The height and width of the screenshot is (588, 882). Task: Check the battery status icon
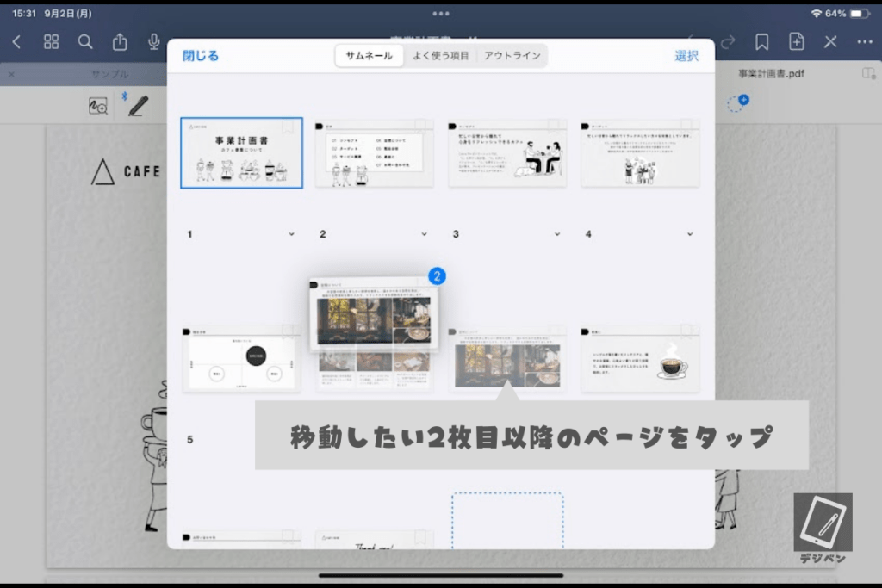[x=859, y=14]
